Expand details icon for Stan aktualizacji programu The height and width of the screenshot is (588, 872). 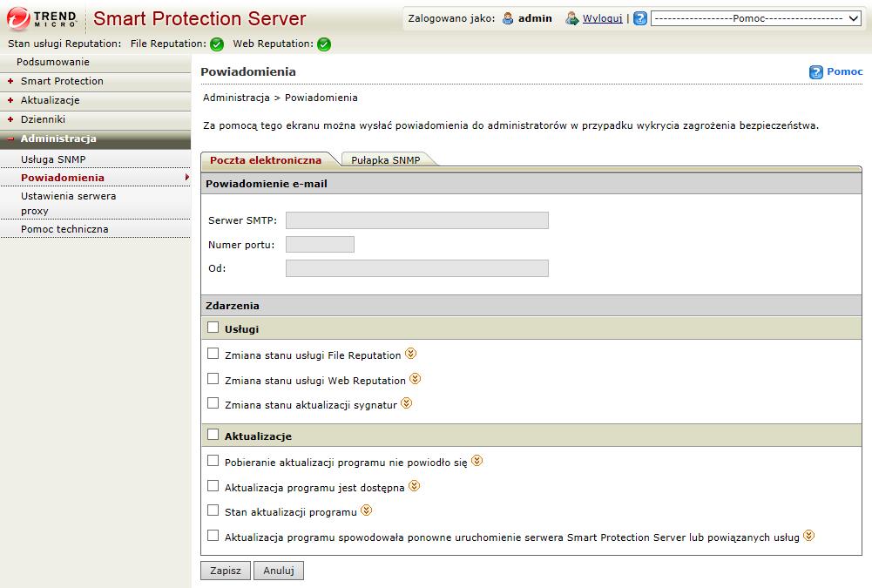[x=367, y=510]
